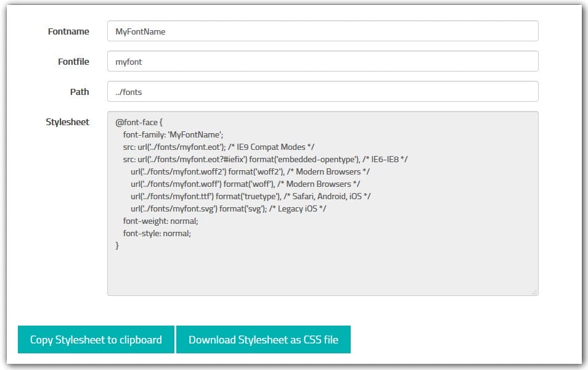The width and height of the screenshot is (588, 370).
Task: Click the Fontname input field
Action: pos(322,31)
